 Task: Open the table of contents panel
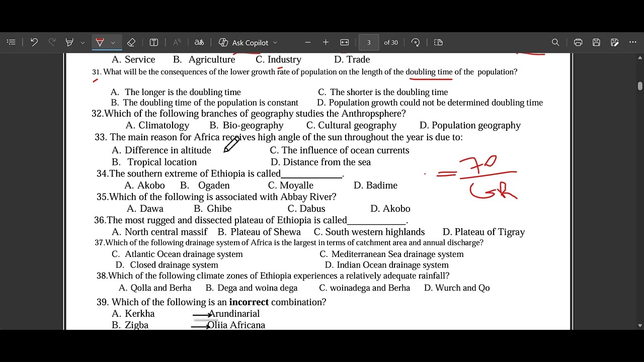click(12, 43)
